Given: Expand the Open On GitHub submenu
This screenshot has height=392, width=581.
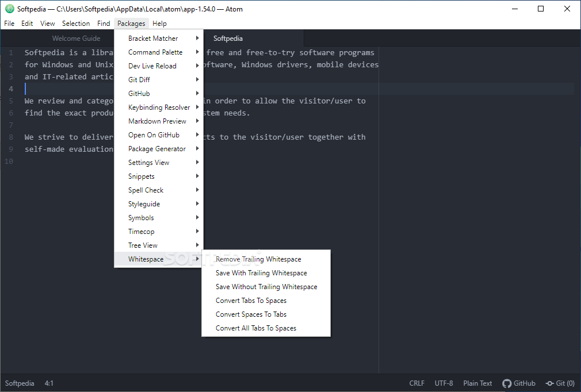Looking at the screenshot, I should (159, 135).
